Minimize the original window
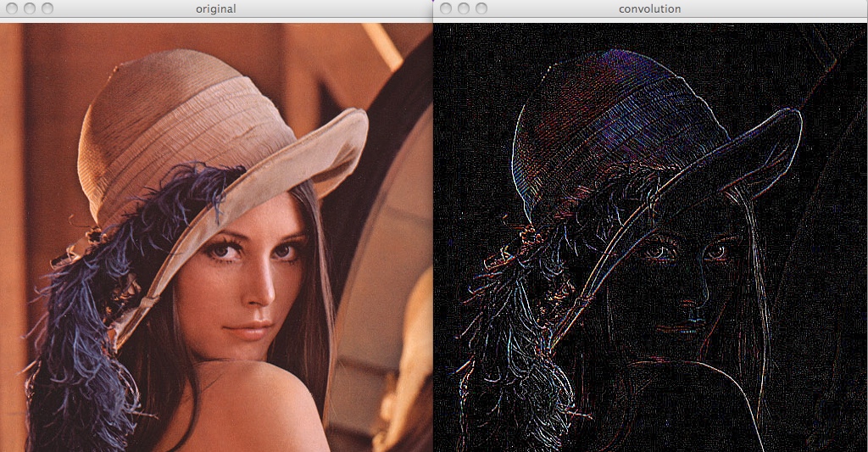Viewport: 868px width, 452px height. tap(30, 8)
